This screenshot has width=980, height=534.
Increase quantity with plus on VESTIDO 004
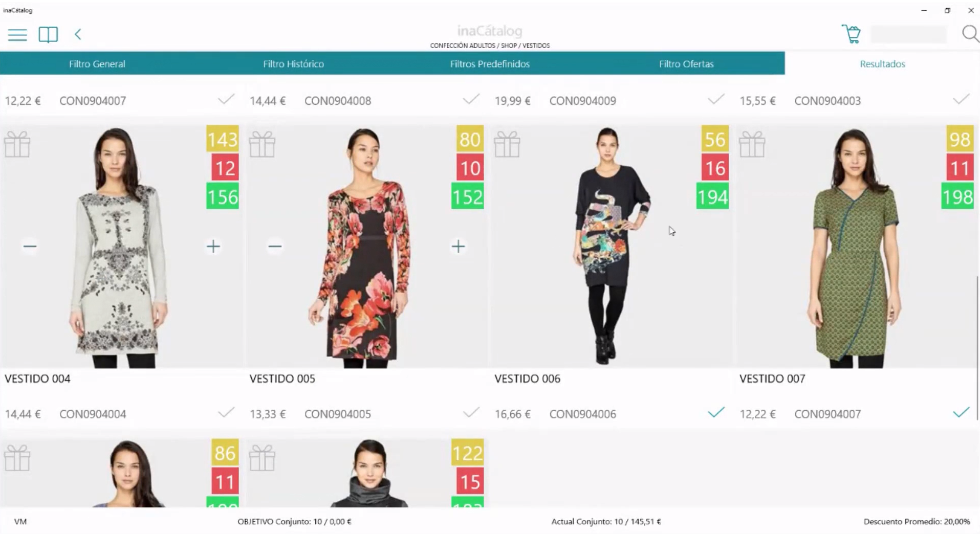[x=213, y=247]
